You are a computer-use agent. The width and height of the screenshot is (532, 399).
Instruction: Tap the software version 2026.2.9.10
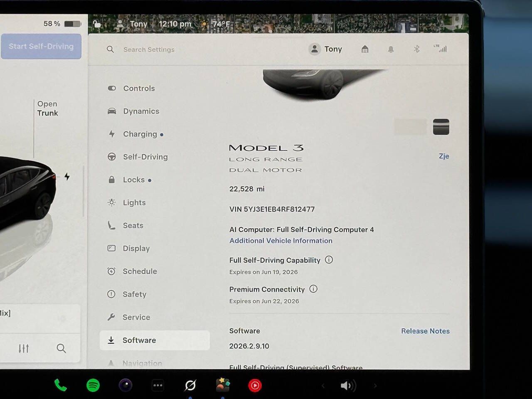click(249, 346)
